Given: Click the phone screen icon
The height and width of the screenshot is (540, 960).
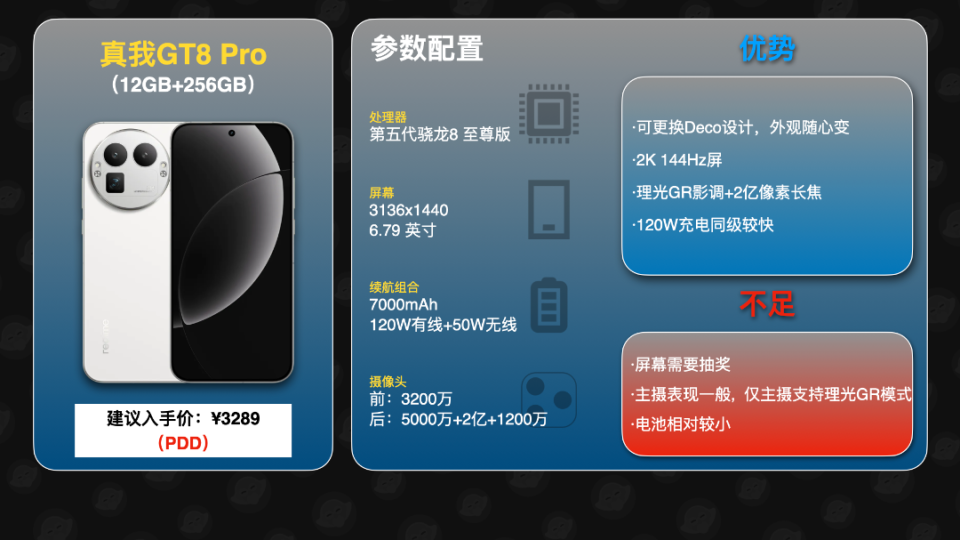Looking at the screenshot, I should click(x=549, y=209).
